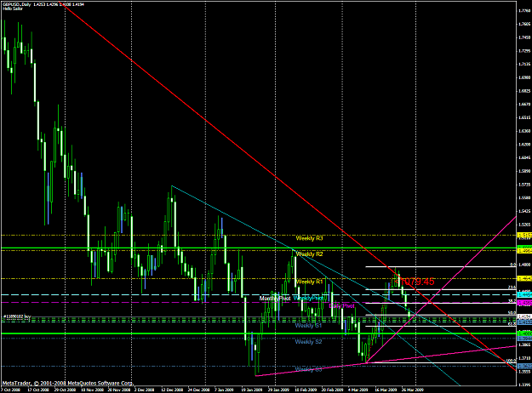Select the magenta "DailyPivot" label
The height and width of the screenshot is (393, 532).
tap(341, 306)
